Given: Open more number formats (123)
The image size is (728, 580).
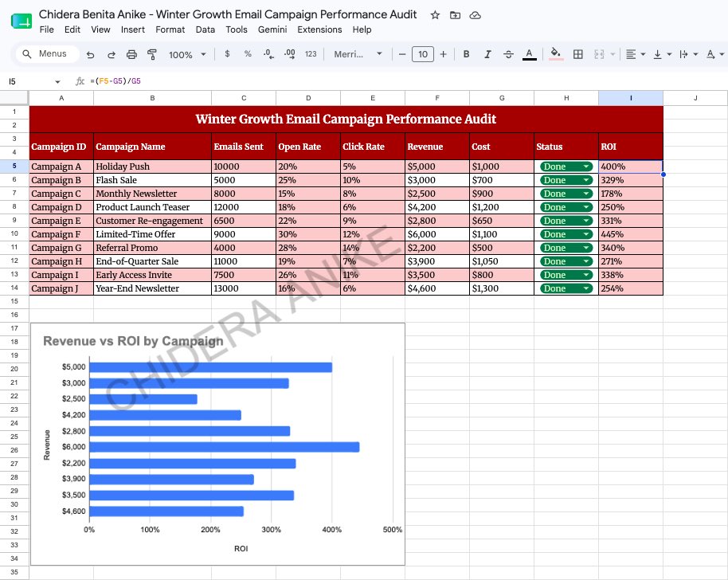Looking at the screenshot, I should pos(311,54).
